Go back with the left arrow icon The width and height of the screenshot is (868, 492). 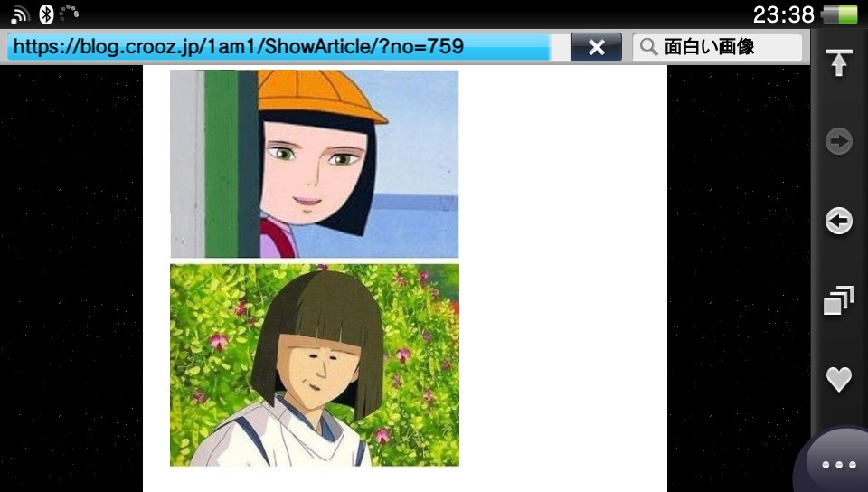839,221
